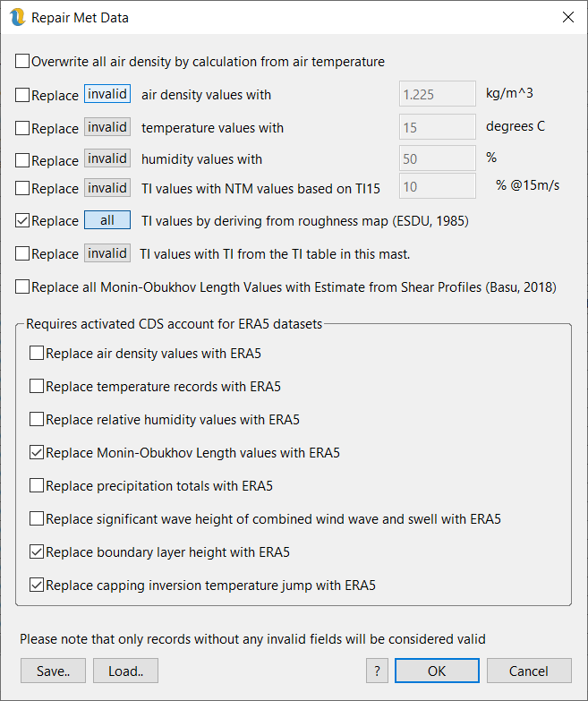This screenshot has width=588, height=701.
Task: Toggle the 'all' button for roughness map TI
Action: (x=107, y=220)
